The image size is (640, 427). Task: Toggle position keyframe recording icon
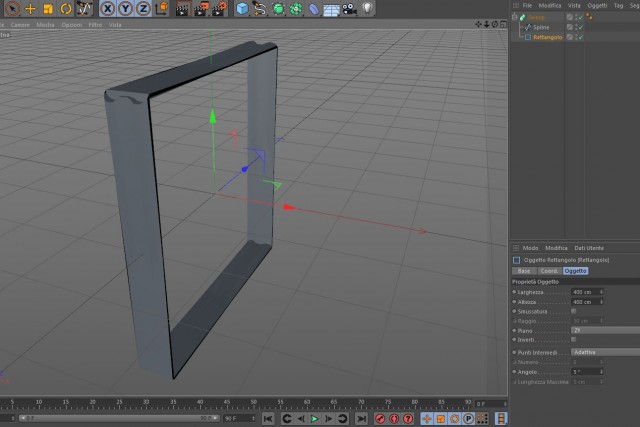click(x=427, y=419)
